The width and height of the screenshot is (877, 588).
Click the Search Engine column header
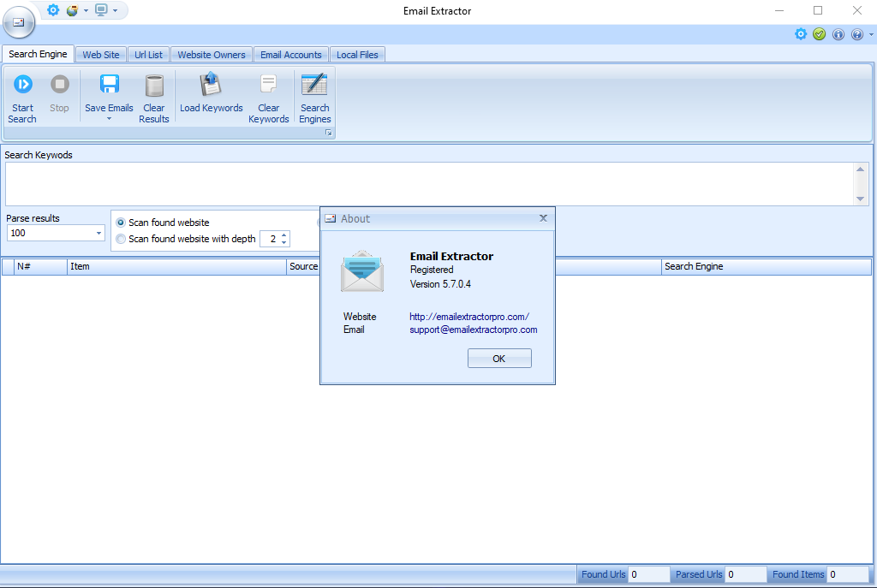click(767, 267)
